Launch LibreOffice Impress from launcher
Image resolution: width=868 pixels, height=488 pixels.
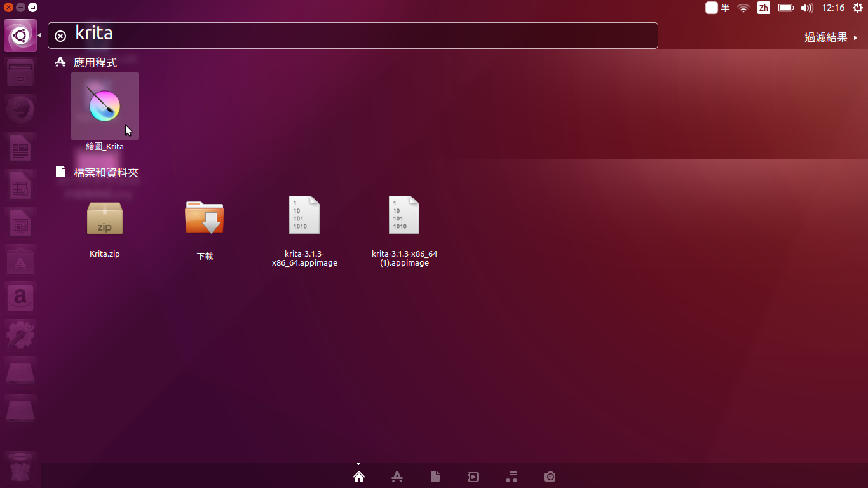(x=20, y=223)
